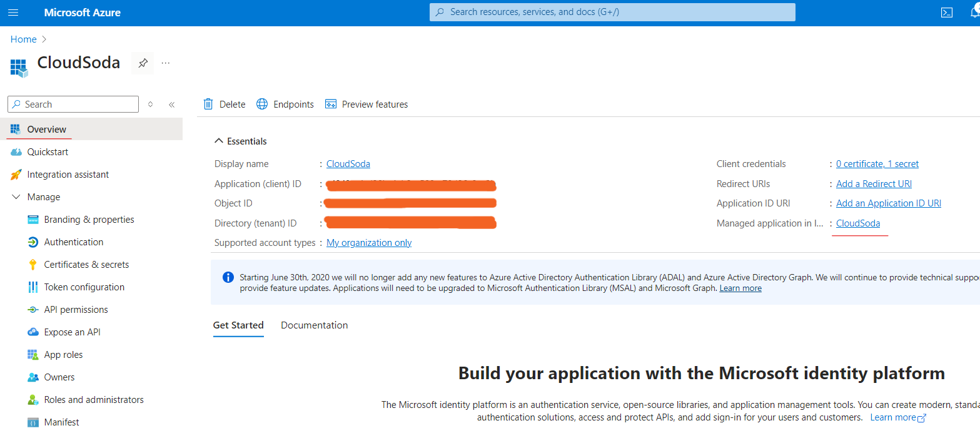Open API permissions in the sidebar

click(x=76, y=310)
